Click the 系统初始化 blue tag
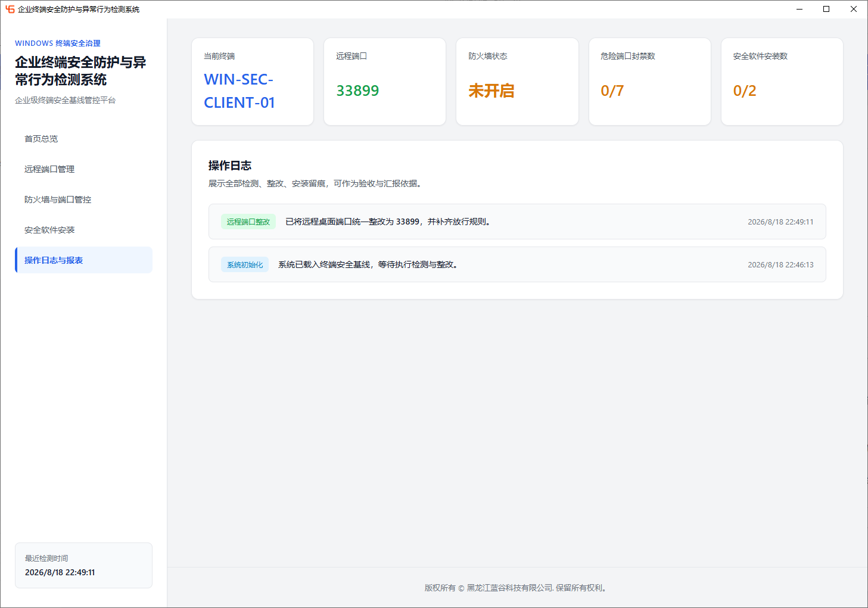 click(245, 264)
